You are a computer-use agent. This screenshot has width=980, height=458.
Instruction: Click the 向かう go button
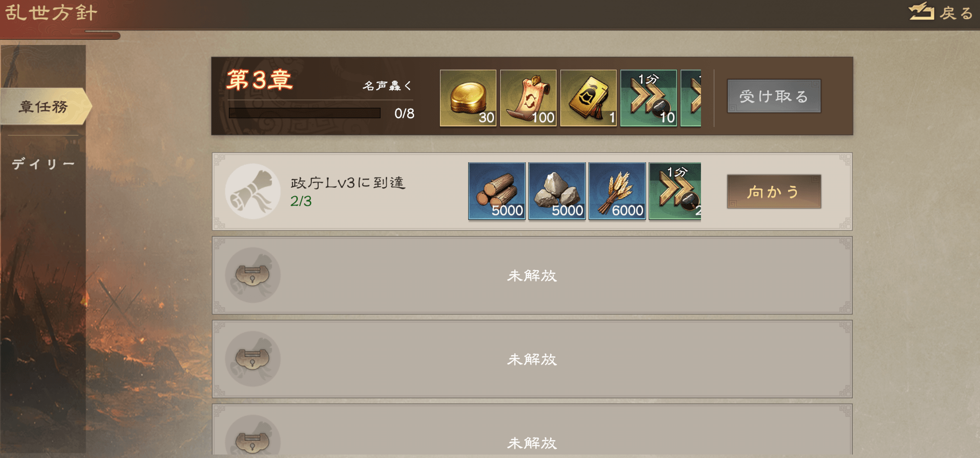click(774, 191)
